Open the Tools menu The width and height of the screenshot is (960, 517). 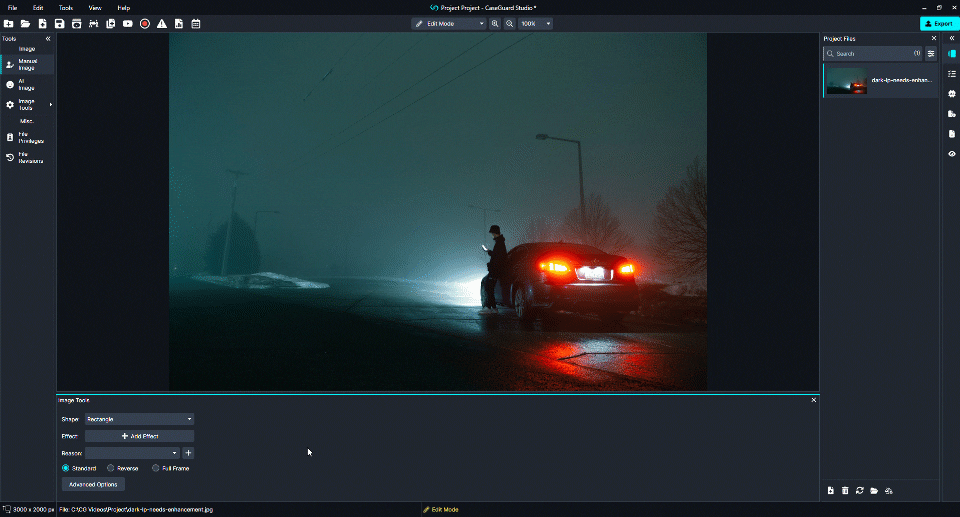66,8
